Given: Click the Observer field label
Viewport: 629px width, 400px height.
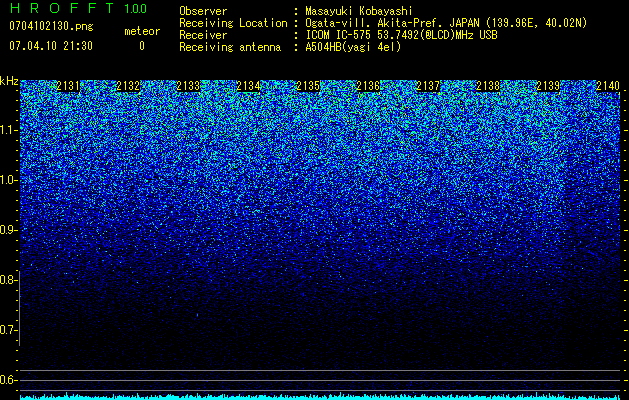Looking at the screenshot, I should pyautogui.click(x=203, y=11).
